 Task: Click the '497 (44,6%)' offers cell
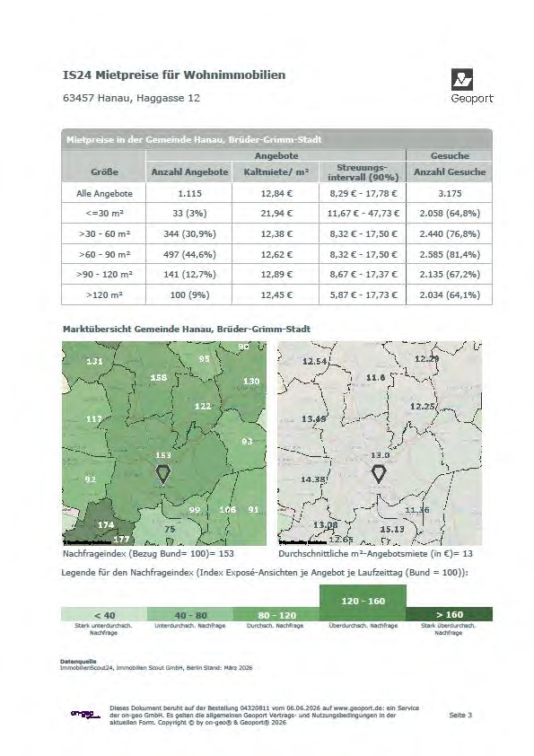(x=189, y=254)
